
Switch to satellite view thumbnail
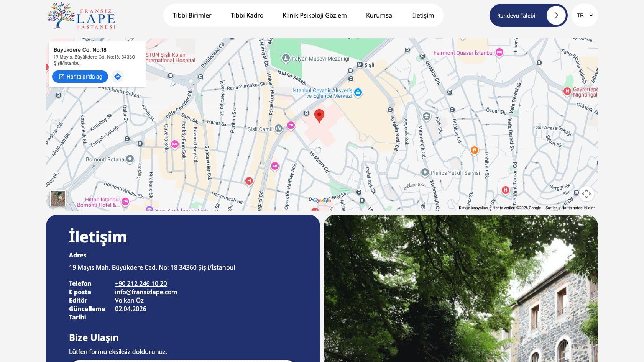(x=58, y=198)
